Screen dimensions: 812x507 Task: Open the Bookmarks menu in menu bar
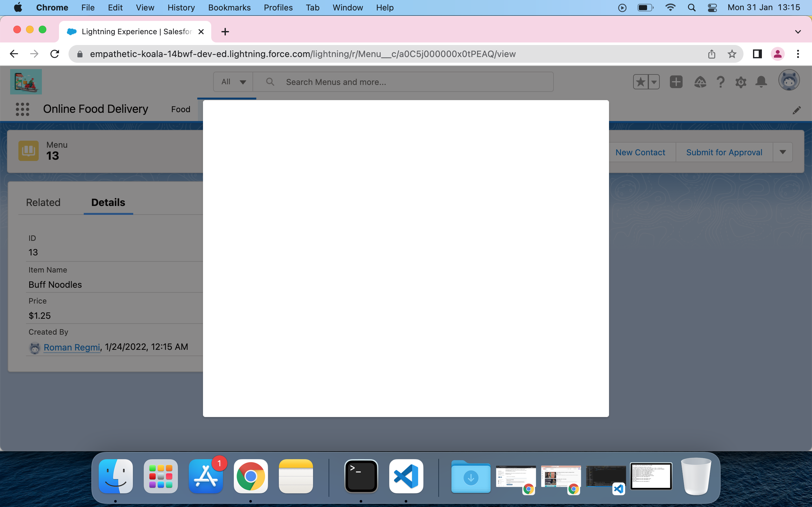[229, 7]
